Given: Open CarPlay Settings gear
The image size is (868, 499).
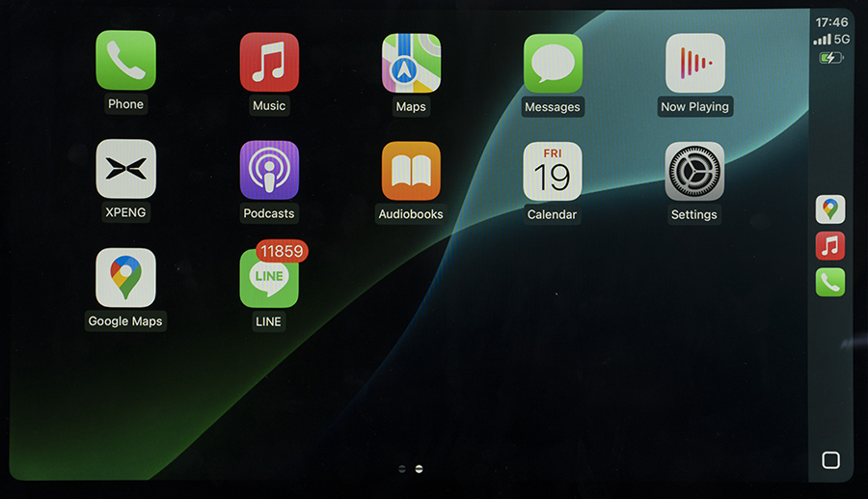Looking at the screenshot, I should click(x=694, y=172).
